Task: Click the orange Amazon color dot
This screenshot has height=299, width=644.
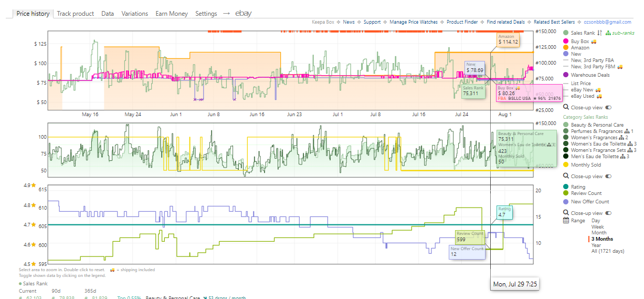Action: [566, 48]
